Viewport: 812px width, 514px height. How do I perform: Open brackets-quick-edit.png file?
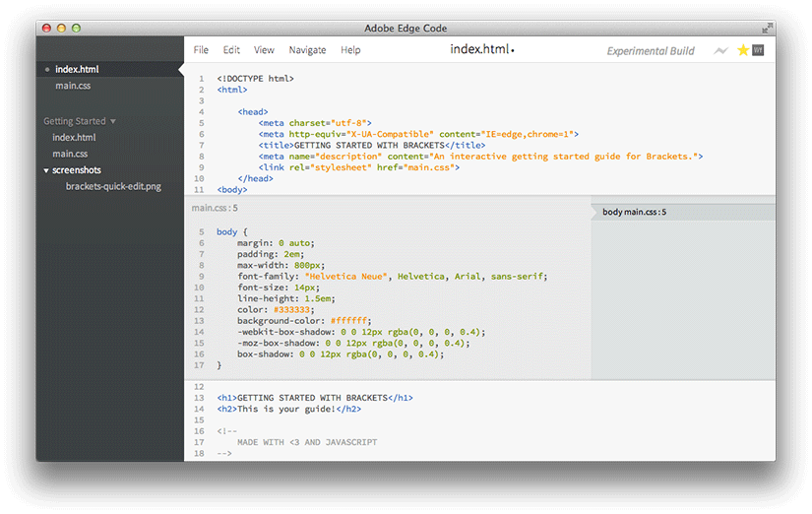click(x=113, y=186)
